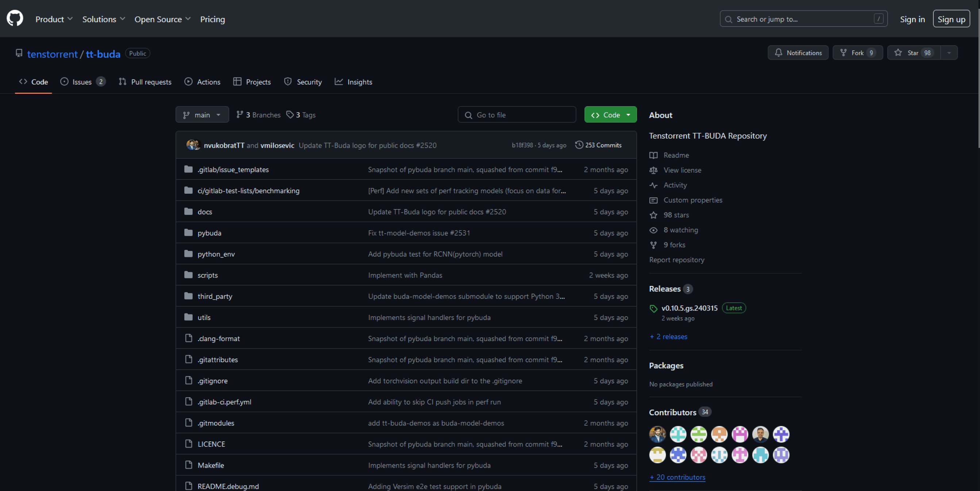Open star lists dropdown arrow
Viewport: 980px width, 491px height.
coord(949,53)
